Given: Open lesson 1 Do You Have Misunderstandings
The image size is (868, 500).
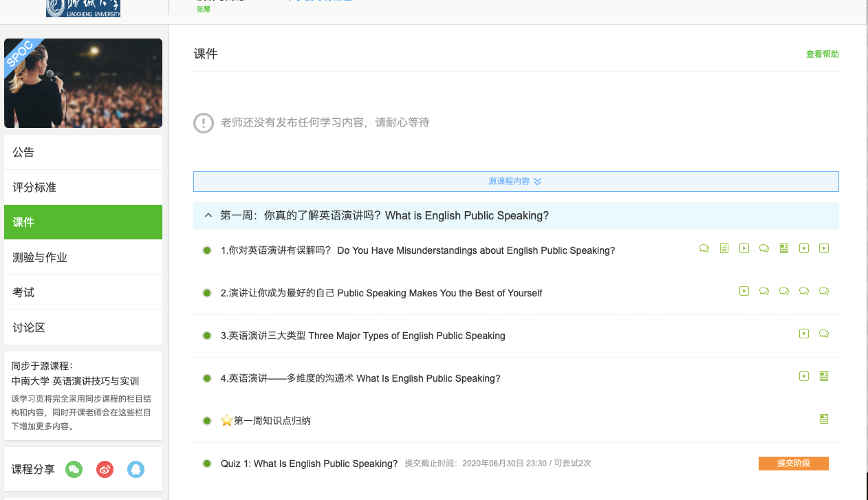Looking at the screenshot, I should pyautogui.click(x=417, y=250).
